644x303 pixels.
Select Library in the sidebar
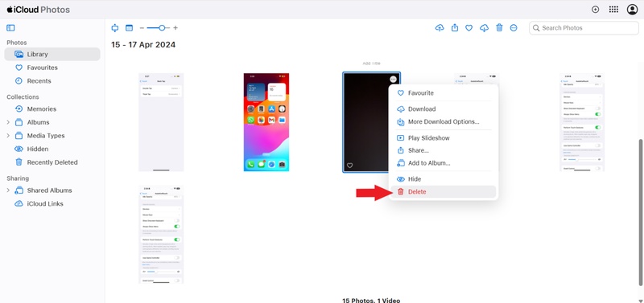click(52, 54)
